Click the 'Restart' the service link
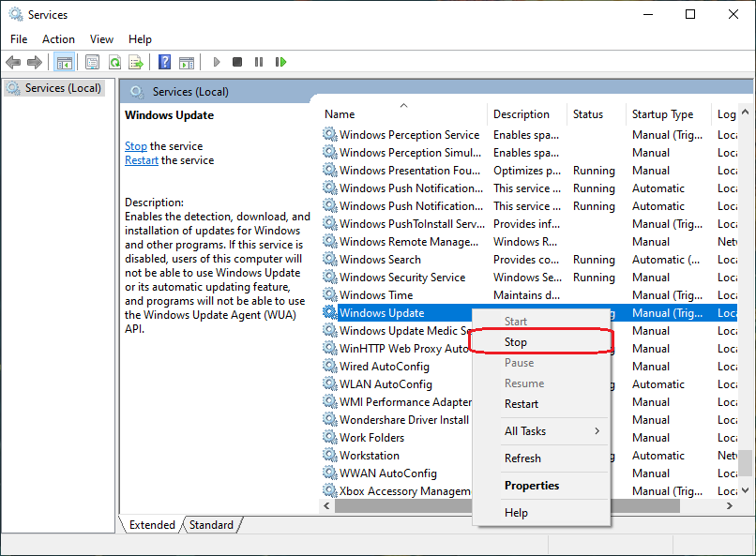This screenshot has height=556, width=756. [x=142, y=160]
